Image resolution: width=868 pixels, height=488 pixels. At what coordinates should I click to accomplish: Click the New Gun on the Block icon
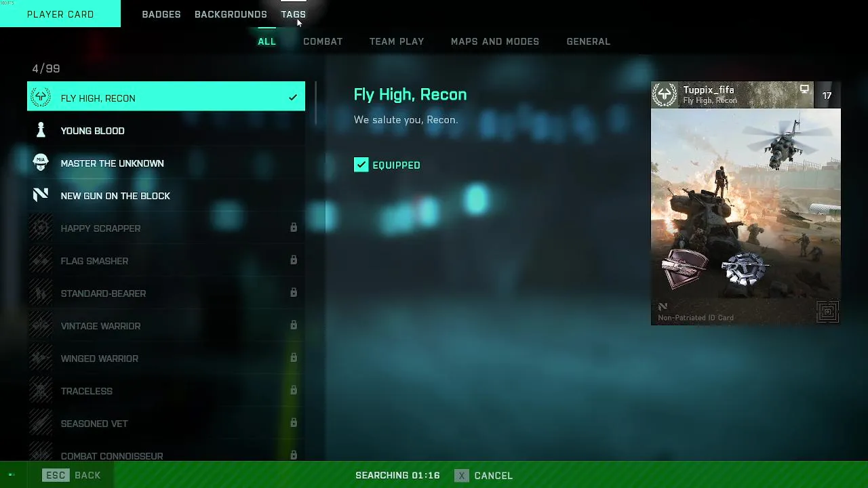click(41, 195)
